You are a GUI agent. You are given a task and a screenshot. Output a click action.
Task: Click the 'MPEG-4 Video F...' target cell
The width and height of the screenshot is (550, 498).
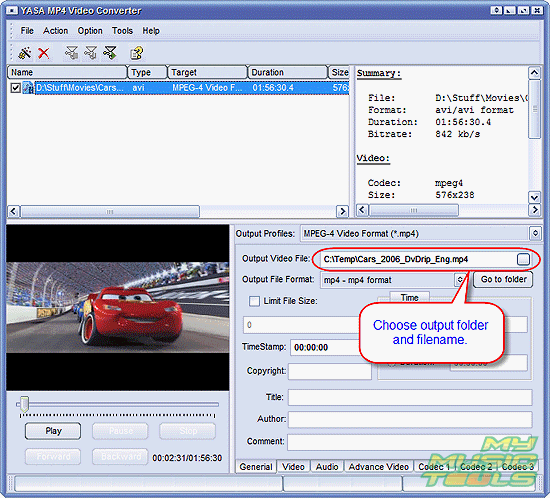(x=207, y=88)
